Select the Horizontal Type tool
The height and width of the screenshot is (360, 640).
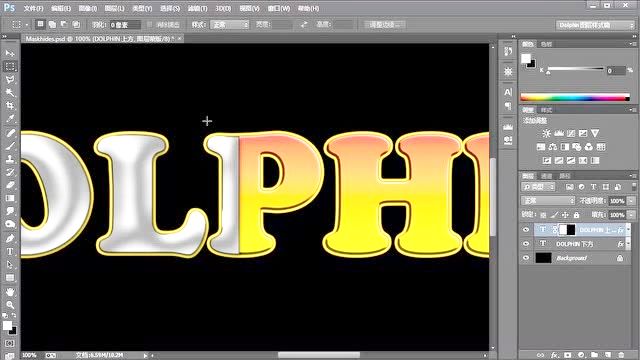pos(10,251)
